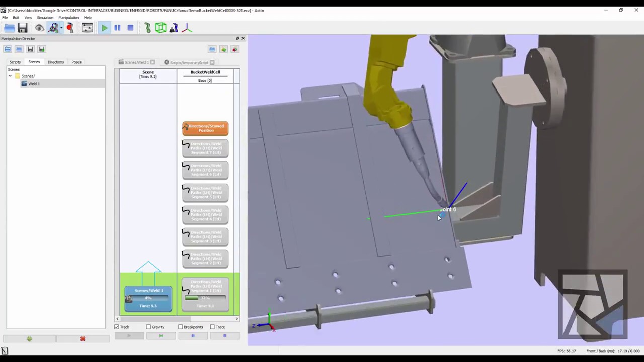Image resolution: width=644 pixels, height=362 pixels.
Task: Select the Weld Segment 7 (LH) block
Action: pyautogui.click(x=205, y=148)
